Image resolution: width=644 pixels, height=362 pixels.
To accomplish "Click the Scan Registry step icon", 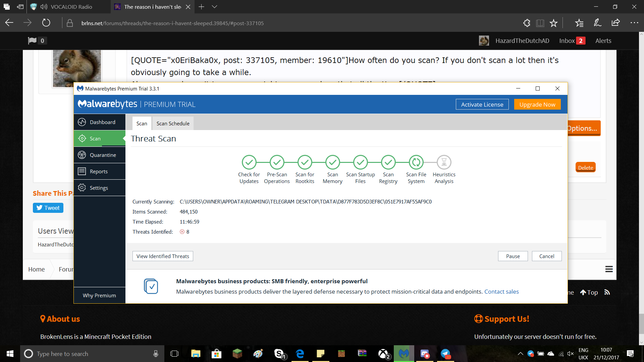I will pos(388,162).
